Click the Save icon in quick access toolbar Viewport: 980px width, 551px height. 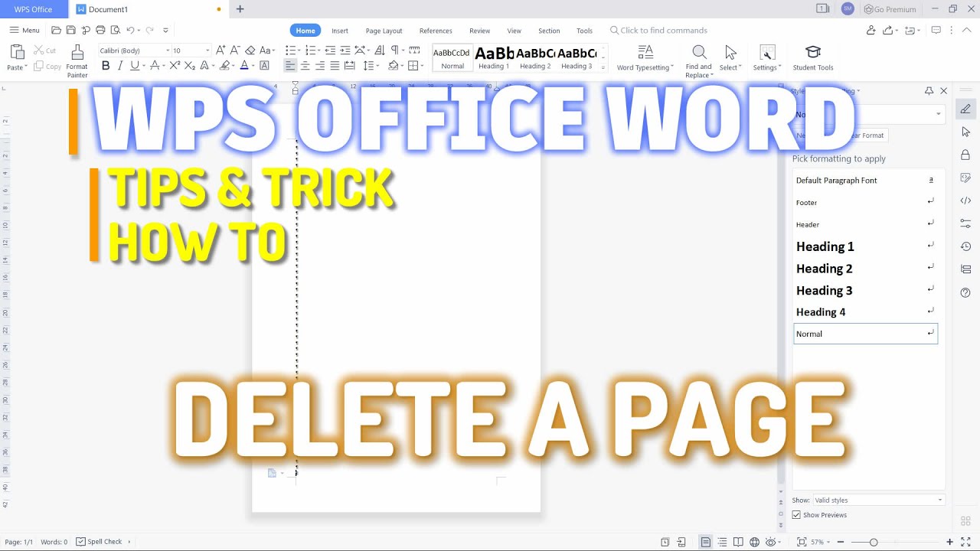tap(70, 31)
